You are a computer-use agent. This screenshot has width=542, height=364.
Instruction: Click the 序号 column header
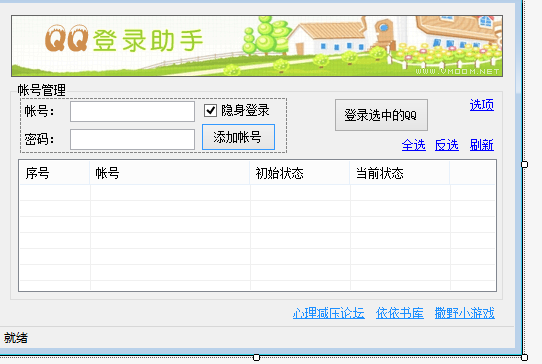tap(55, 172)
